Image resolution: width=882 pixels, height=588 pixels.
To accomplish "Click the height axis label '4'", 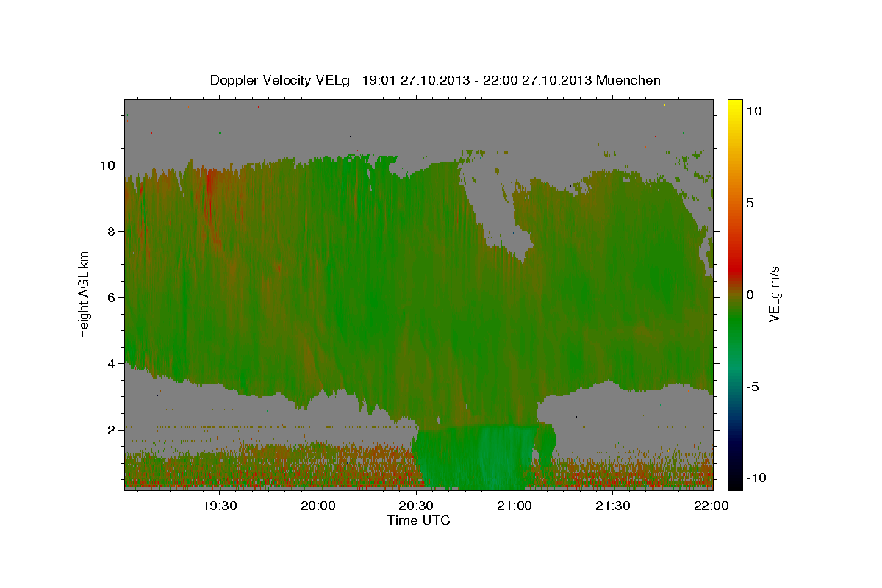I will pos(112,363).
